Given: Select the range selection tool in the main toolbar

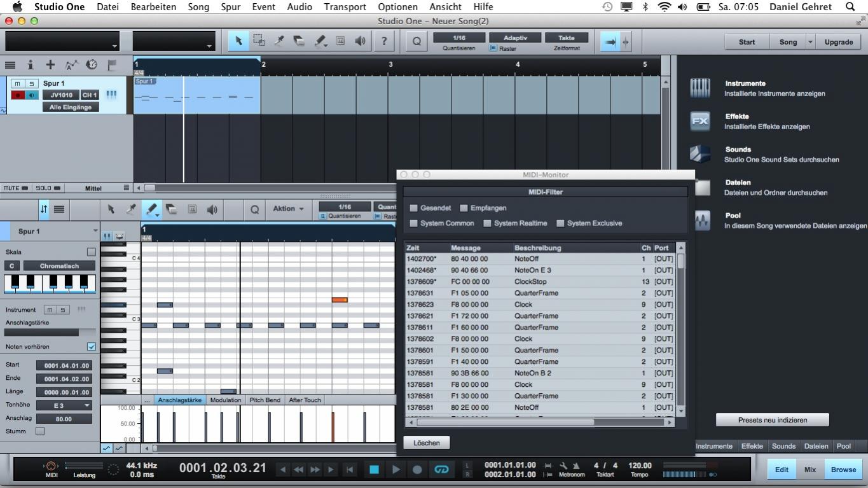Looking at the screenshot, I should 259,41.
